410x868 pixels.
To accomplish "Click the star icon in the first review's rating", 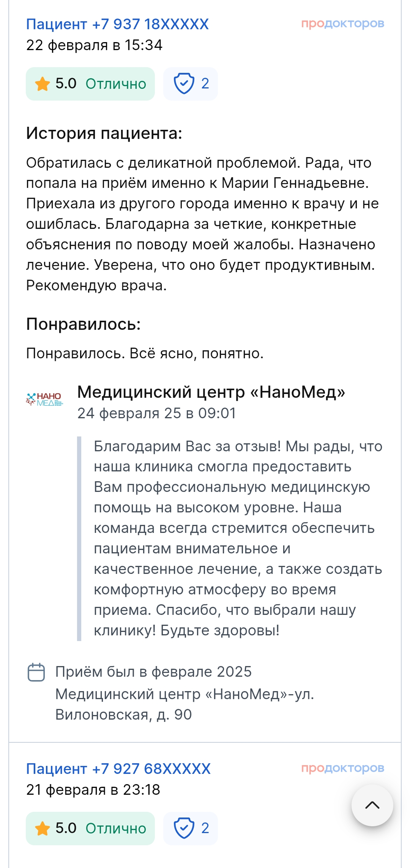I will click(42, 84).
